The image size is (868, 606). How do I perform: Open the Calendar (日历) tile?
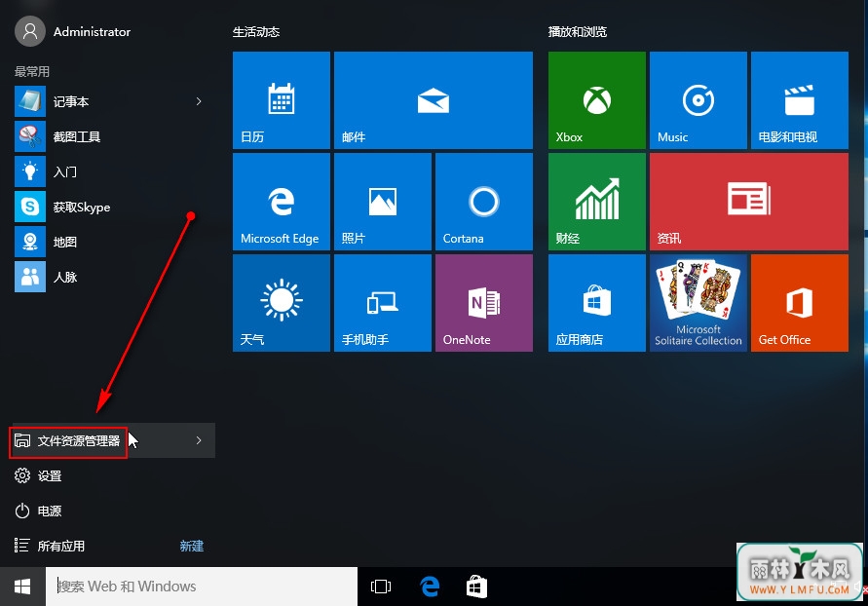tap(282, 100)
